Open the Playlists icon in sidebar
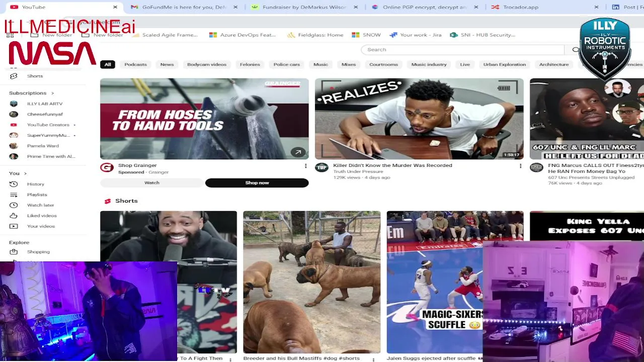 [x=14, y=195]
